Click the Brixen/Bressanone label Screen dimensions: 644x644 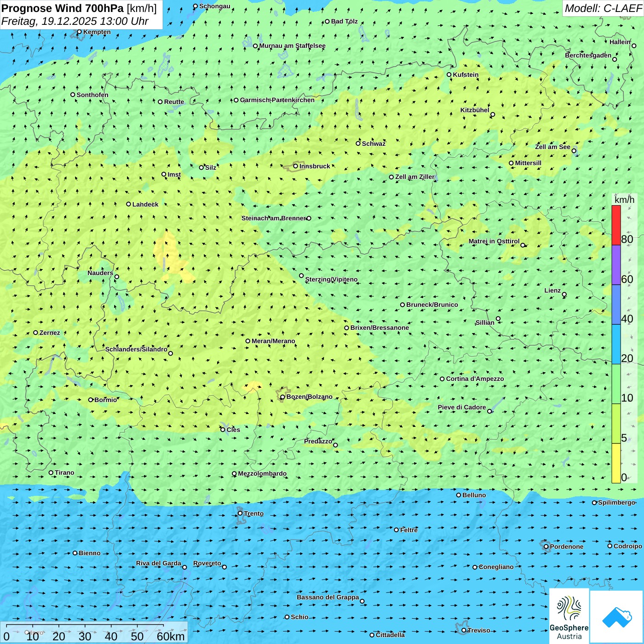pyautogui.click(x=379, y=328)
